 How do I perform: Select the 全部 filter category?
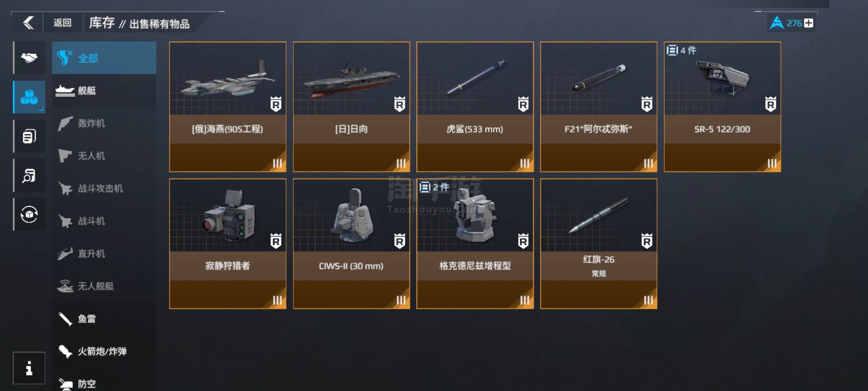pos(104,58)
